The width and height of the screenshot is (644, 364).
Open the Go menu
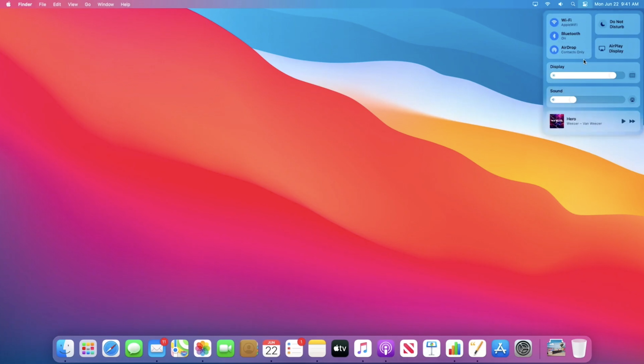coord(88,4)
